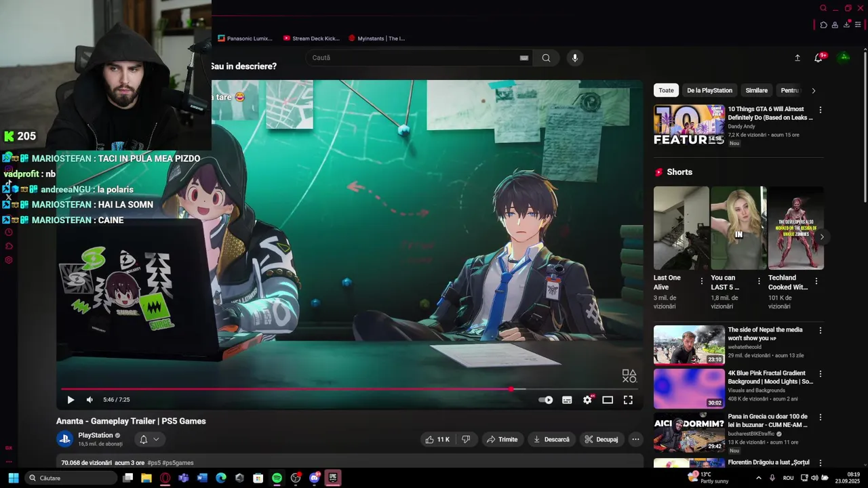This screenshot has height=488, width=868.
Task: Open the green account avatar menu
Action: pos(844,57)
